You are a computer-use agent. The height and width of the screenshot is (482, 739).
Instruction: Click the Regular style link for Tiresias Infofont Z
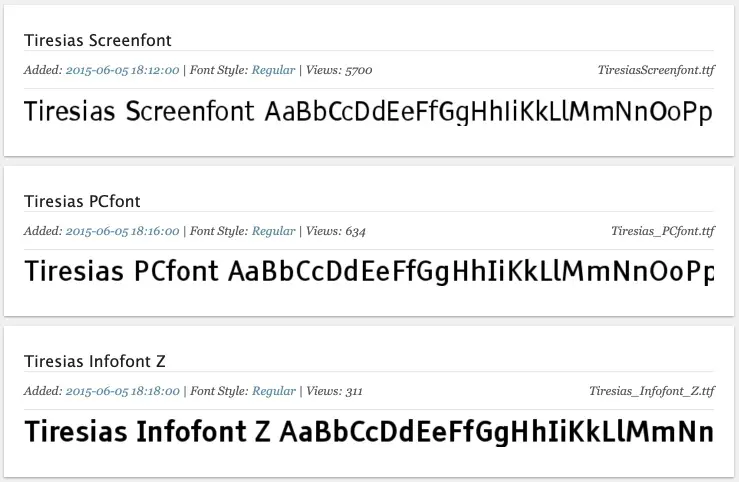(273, 391)
